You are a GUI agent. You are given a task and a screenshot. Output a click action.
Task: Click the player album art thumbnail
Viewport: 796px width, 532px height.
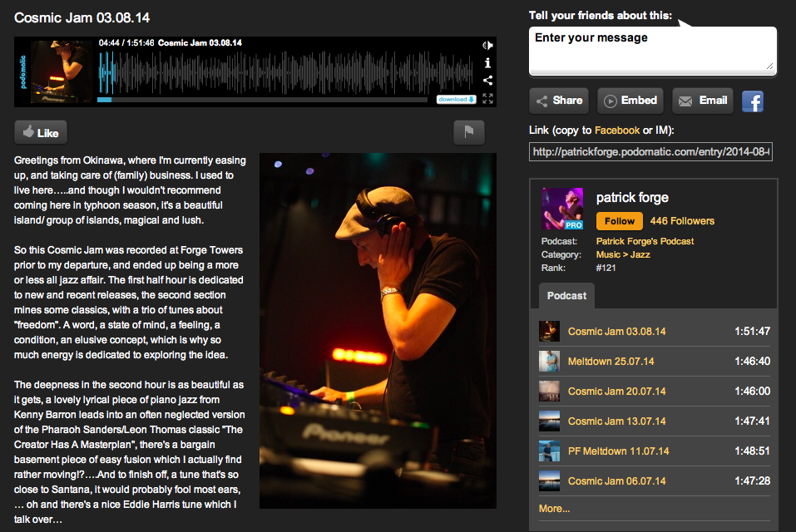click(61, 71)
